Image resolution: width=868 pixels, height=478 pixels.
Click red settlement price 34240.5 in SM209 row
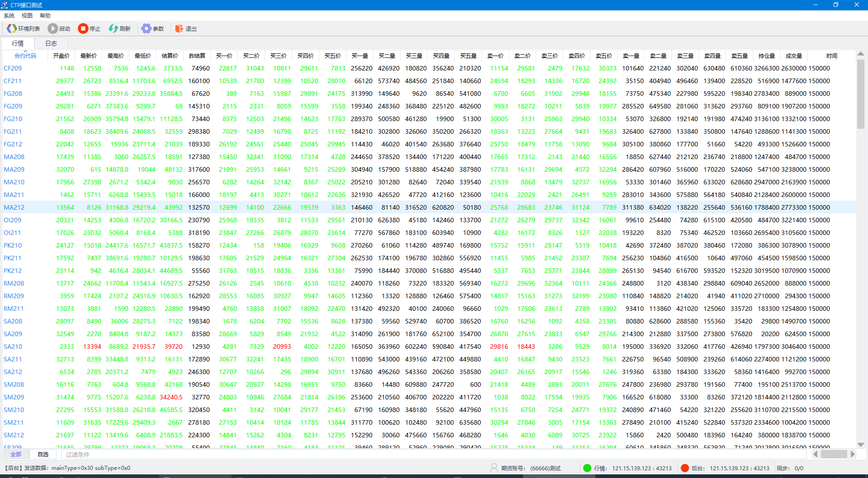[171, 397]
